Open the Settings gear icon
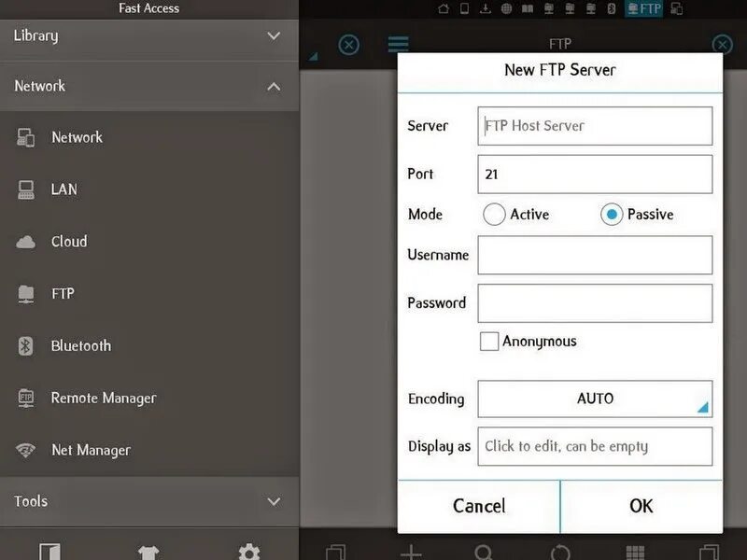 click(249, 552)
